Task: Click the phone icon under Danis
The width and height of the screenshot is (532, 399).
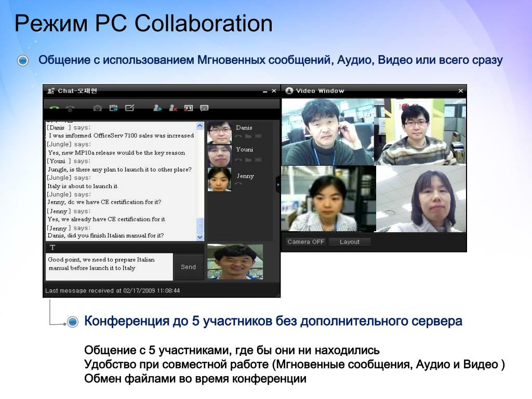Action: (238, 136)
